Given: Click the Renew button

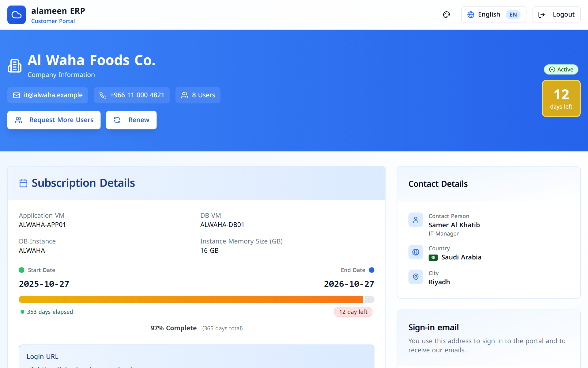Looking at the screenshot, I should coord(131,120).
